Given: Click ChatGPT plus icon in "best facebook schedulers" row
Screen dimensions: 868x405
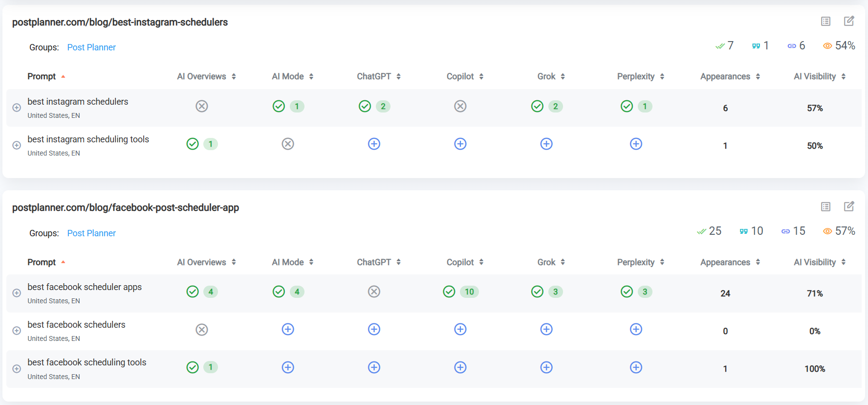Looking at the screenshot, I should 374,329.
